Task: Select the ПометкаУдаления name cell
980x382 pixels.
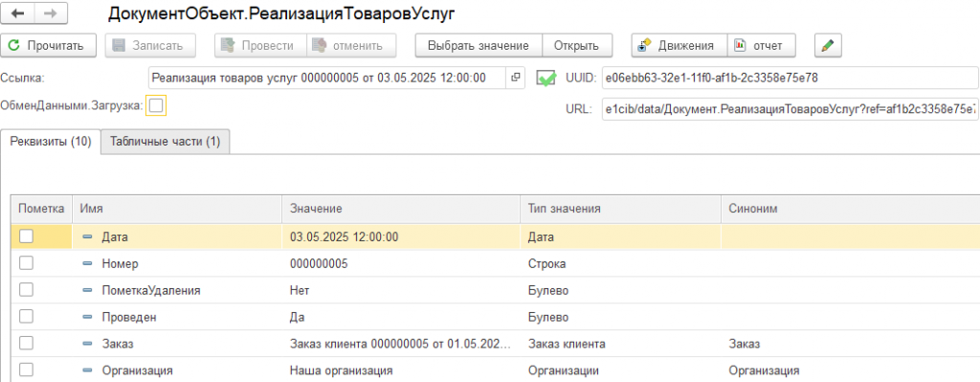Action: (177, 291)
